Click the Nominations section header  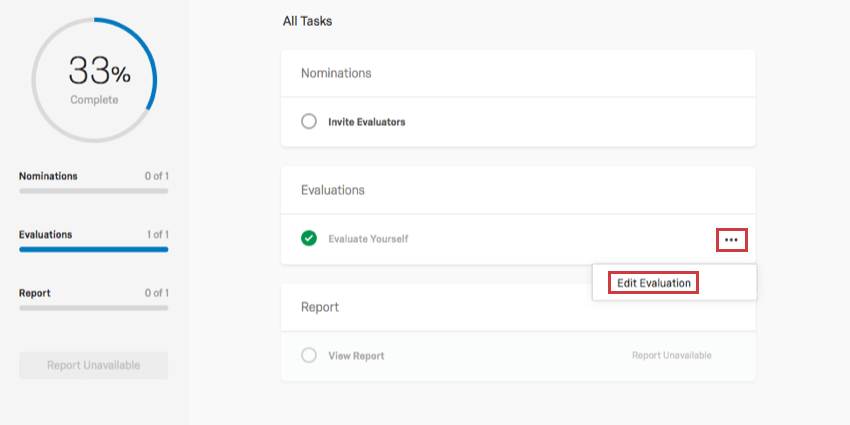click(336, 73)
